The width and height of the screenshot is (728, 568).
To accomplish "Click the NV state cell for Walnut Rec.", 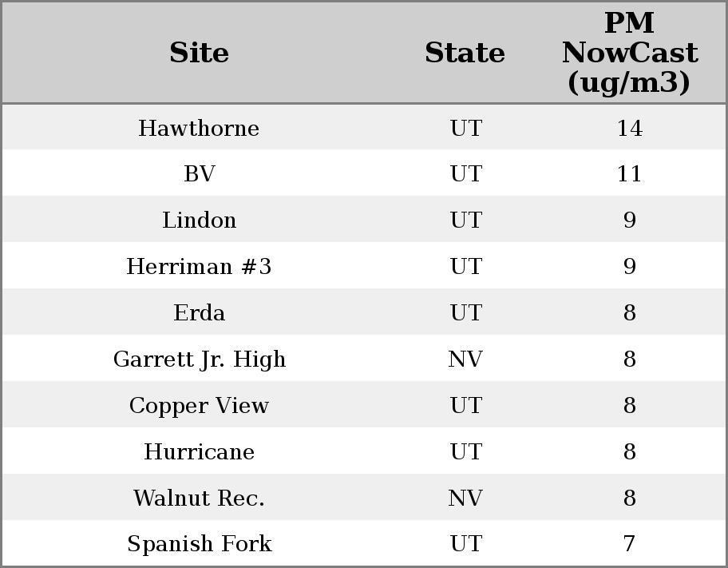I will 465,498.
